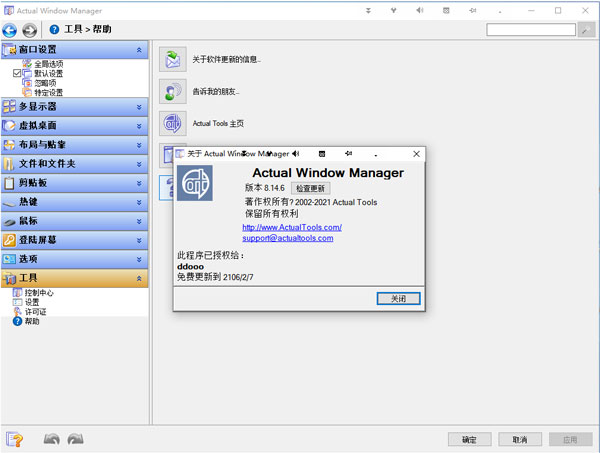Expand the 剪贴板 section chevron

coord(139,184)
